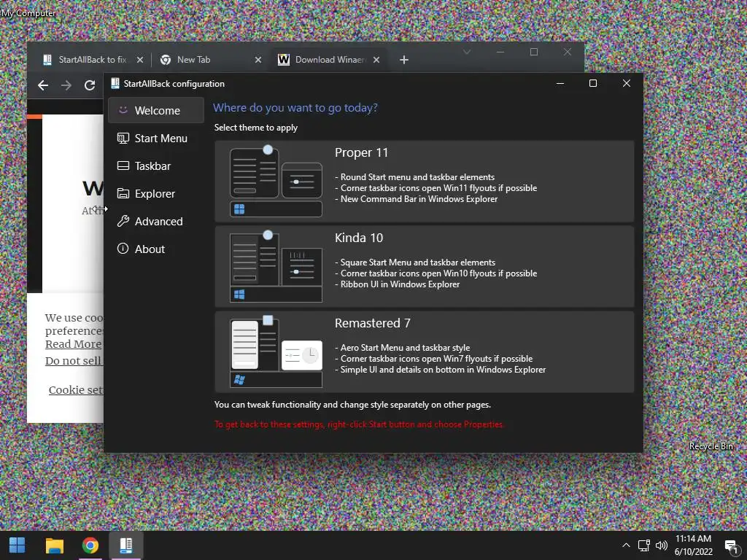The width and height of the screenshot is (747, 560).
Task: Click the volume tray icon
Action: pyautogui.click(x=661, y=545)
